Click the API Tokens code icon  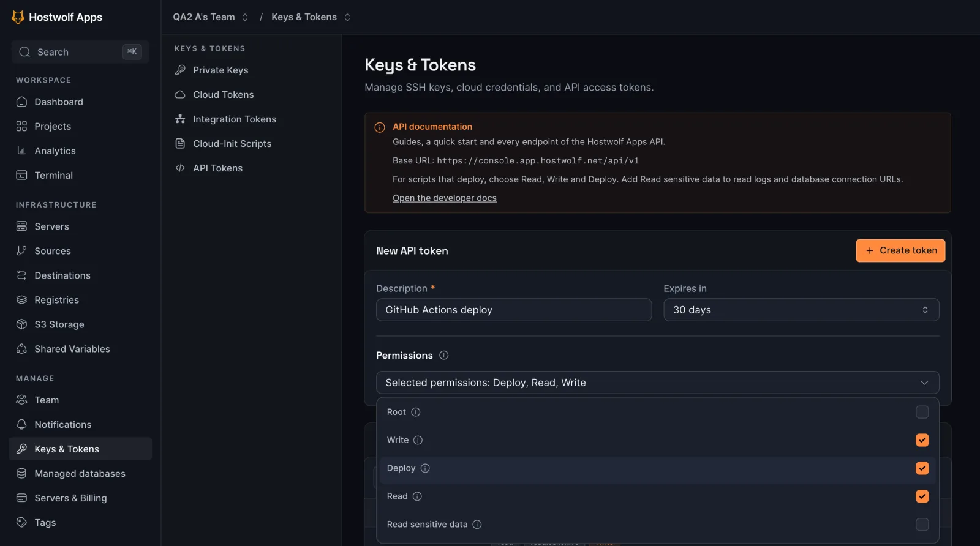180,168
